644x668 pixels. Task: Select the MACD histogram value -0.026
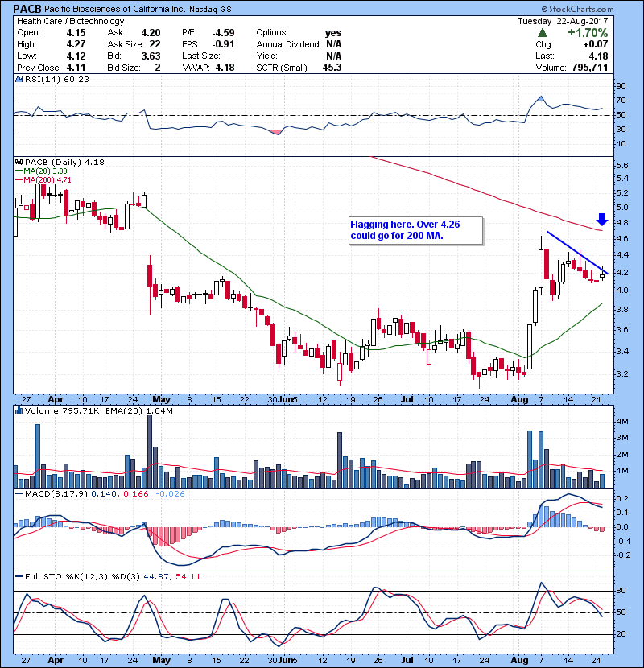(x=170, y=494)
